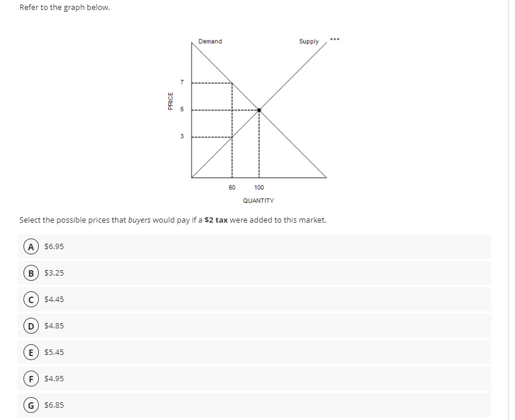This screenshot has width=515, height=420.
Task: Select answer option E circle
Action: [31, 352]
